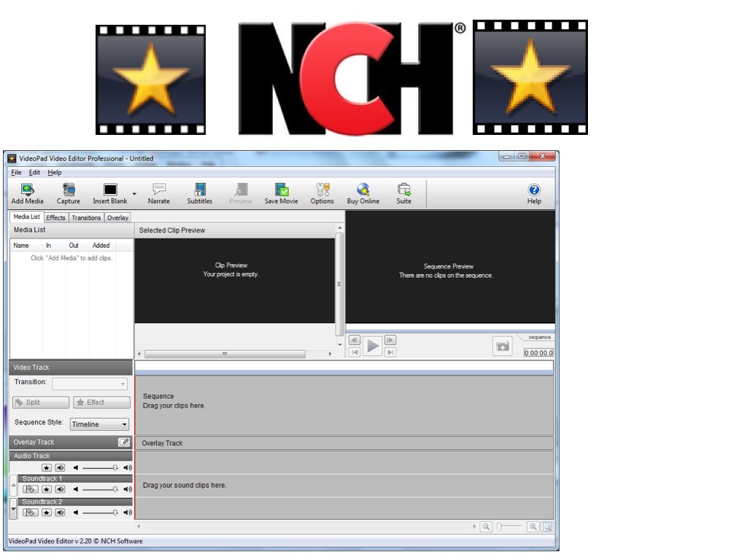Open the Help menu

pyautogui.click(x=54, y=172)
